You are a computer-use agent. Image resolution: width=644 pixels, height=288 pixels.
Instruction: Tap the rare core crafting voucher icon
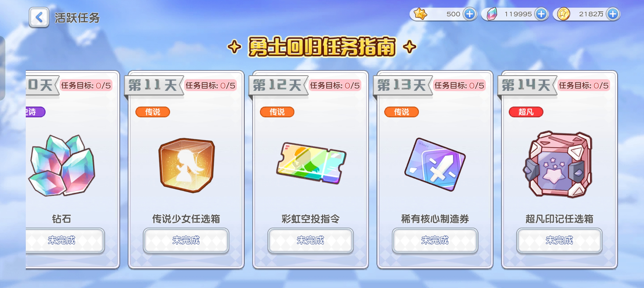[435, 164]
